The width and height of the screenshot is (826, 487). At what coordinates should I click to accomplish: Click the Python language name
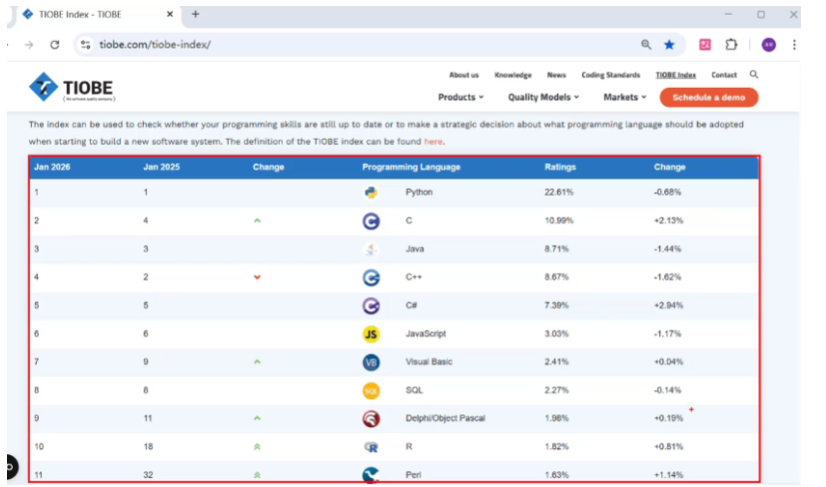(x=419, y=192)
